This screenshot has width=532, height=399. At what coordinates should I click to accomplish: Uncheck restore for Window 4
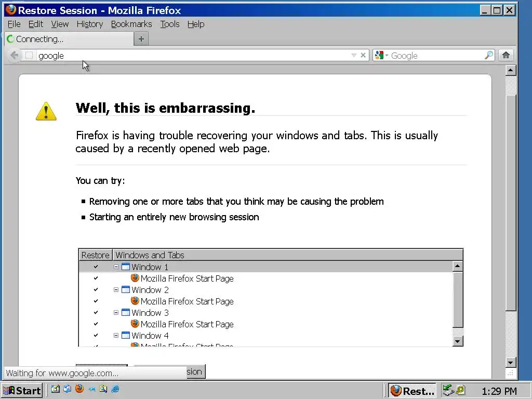96,335
